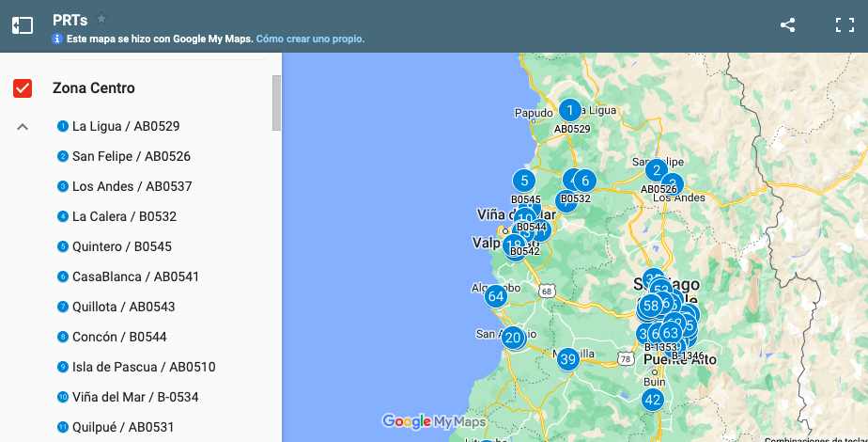868x442 pixels.
Task: Open the 'Cómo crear uno propio' link
Action: click(310, 39)
